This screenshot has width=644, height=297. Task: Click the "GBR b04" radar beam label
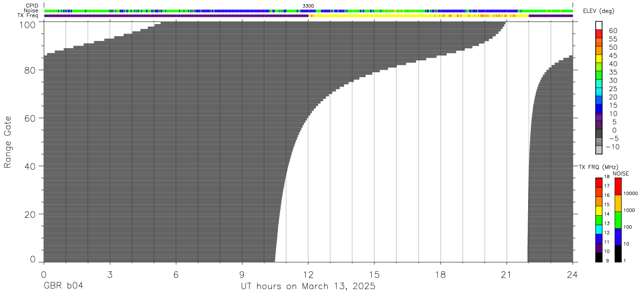pyautogui.click(x=63, y=286)
